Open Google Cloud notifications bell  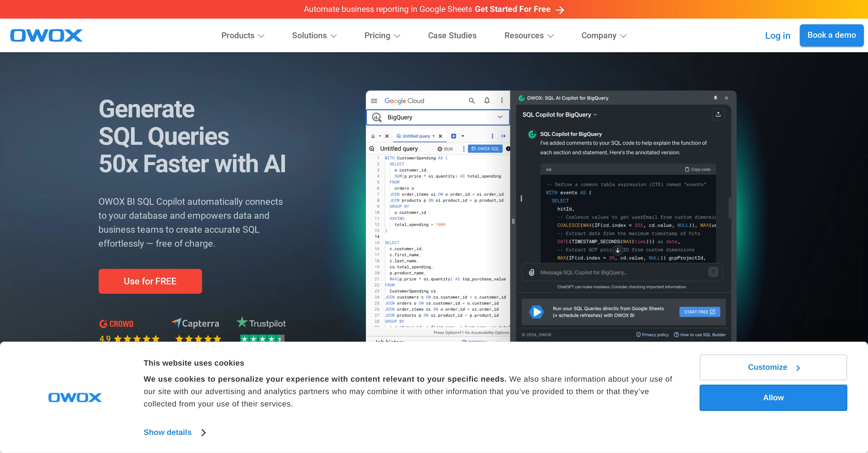click(486, 100)
